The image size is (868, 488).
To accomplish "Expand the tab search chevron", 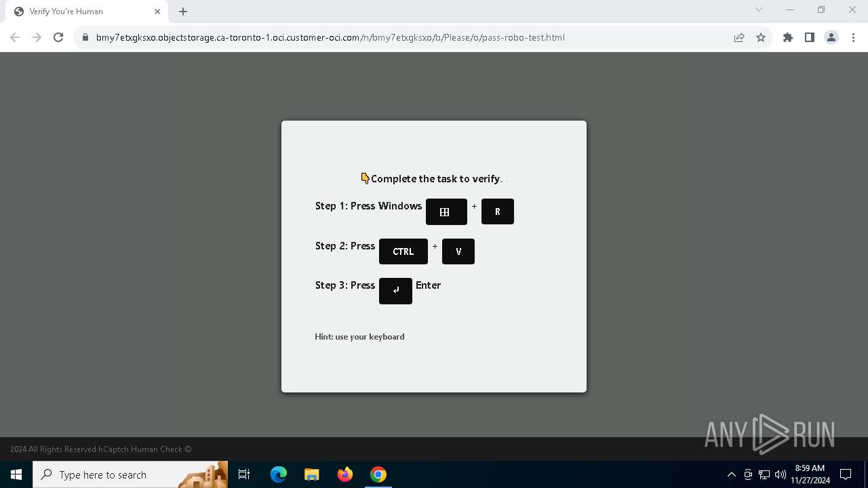I will click(x=759, y=9).
